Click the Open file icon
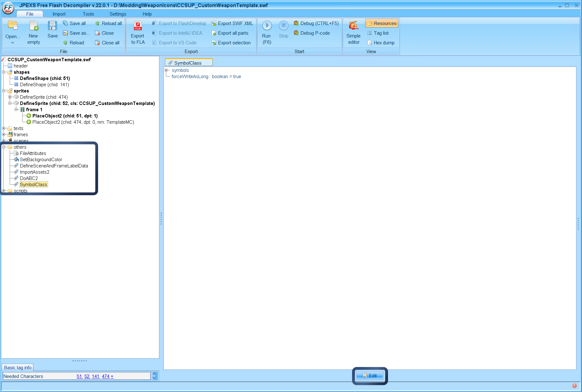 pyautogui.click(x=12, y=26)
